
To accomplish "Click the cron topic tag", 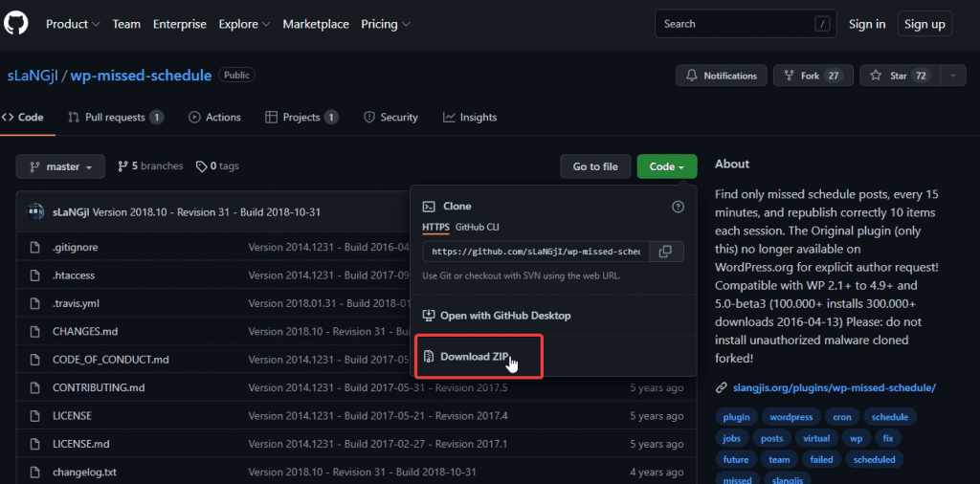I will coord(842,417).
